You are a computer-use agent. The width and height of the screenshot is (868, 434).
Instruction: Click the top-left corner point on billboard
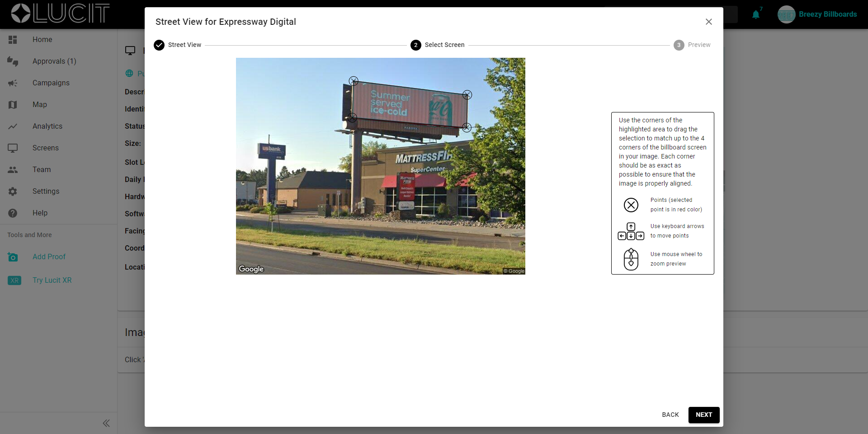[354, 81]
